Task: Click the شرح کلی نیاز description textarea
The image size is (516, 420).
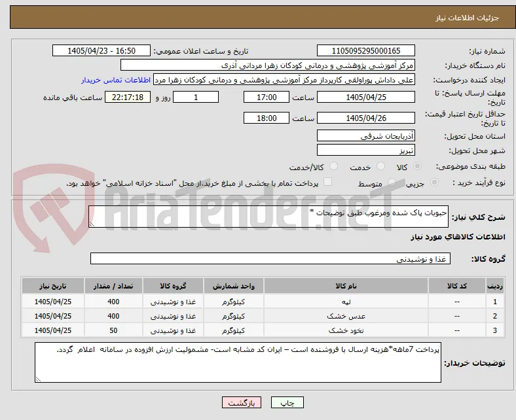Action: [x=268, y=217]
